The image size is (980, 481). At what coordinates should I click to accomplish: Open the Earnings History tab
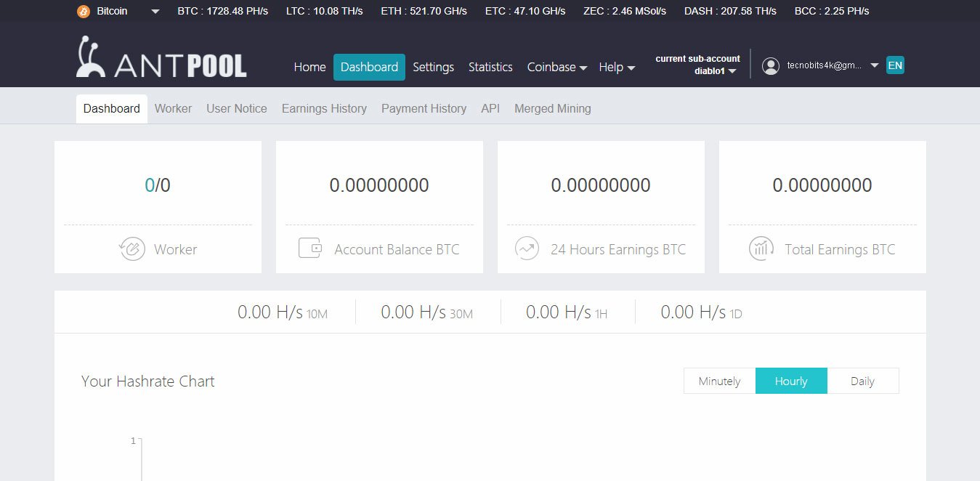click(324, 108)
